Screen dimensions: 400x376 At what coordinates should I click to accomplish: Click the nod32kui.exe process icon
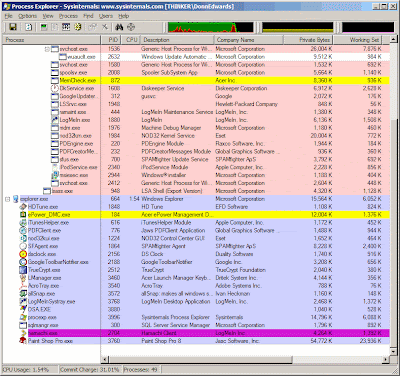click(23, 239)
